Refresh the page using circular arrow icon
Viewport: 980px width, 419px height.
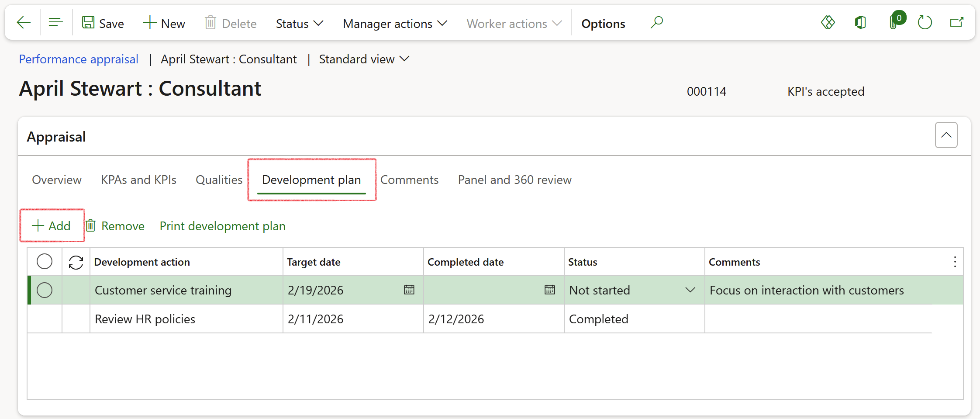coord(925,23)
